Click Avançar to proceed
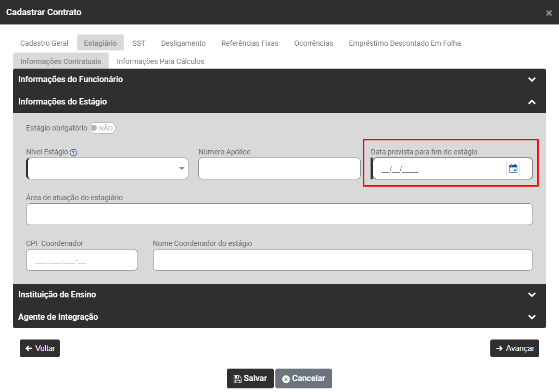The height and width of the screenshot is (392, 559). pos(514,348)
